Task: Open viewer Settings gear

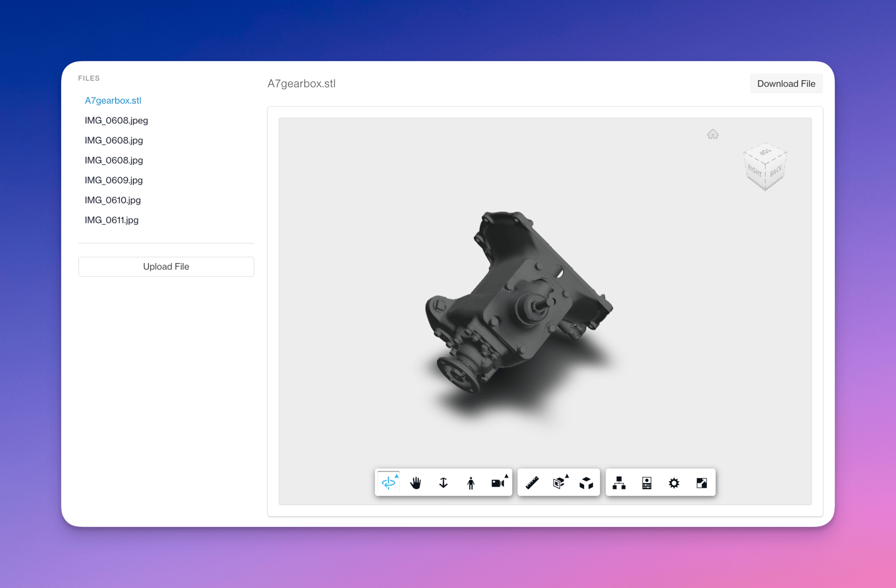Action: (x=674, y=483)
